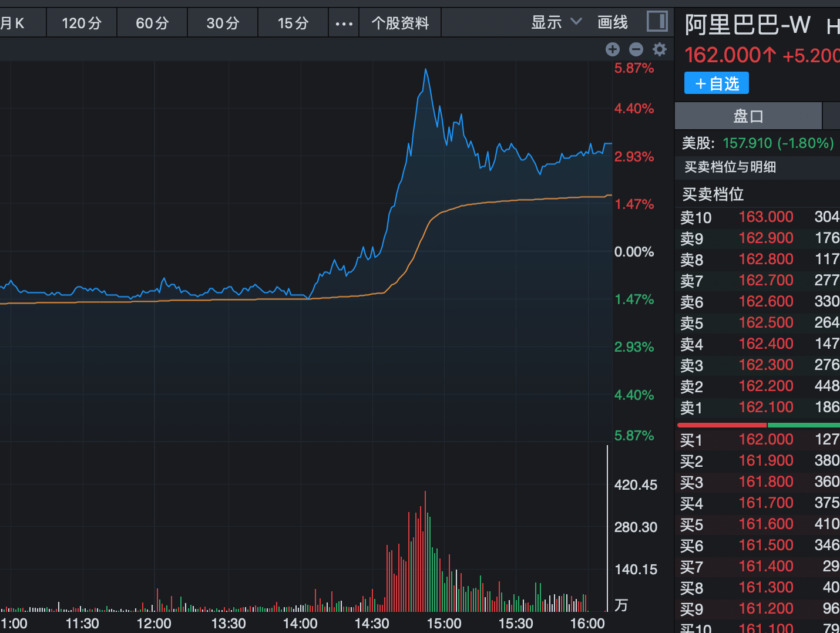Screen dimensions: 840x633
Task: Select 卖2 row at 162.200
Action: pos(759,386)
